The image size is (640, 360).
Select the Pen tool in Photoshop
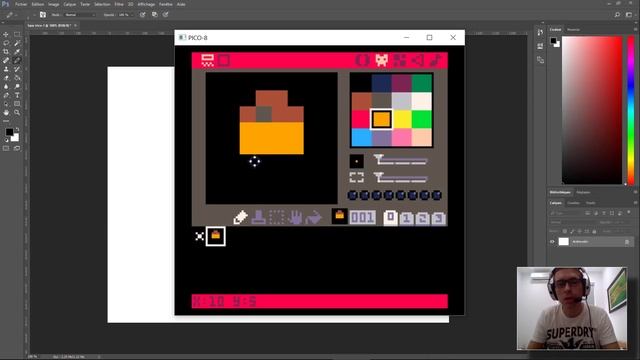coord(6,95)
